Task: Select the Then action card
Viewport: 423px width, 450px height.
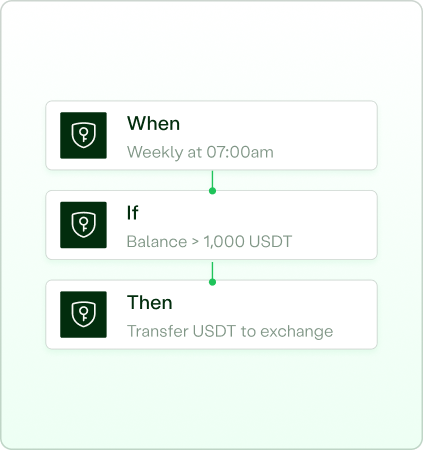Action: (x=211, y=314)
